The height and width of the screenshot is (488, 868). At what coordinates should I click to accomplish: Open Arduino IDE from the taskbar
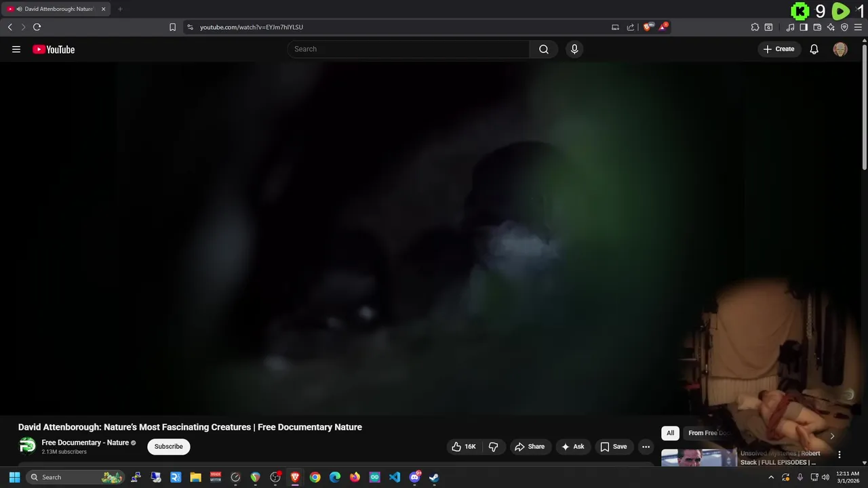pyautogui.click(x=375, y=477)
